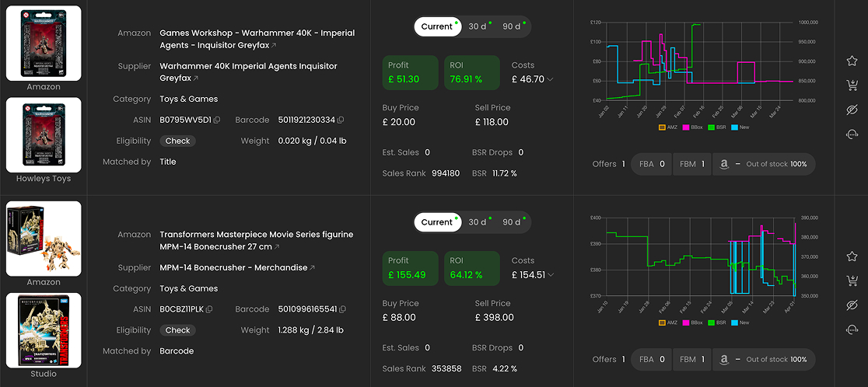Image resolution: width=868 pixels, height=387 pixels.
Task: Copy the barcode 5011921230334
Action: (341, 120)
